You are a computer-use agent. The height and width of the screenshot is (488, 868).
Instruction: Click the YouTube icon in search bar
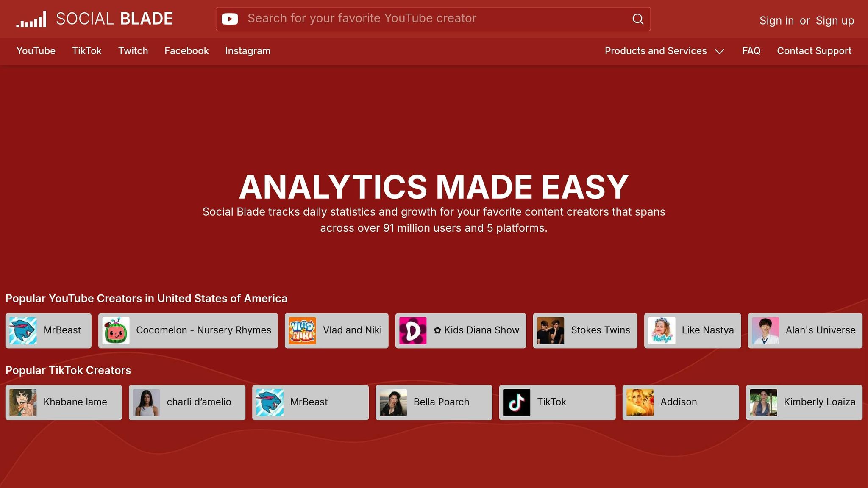coord(230,19)
